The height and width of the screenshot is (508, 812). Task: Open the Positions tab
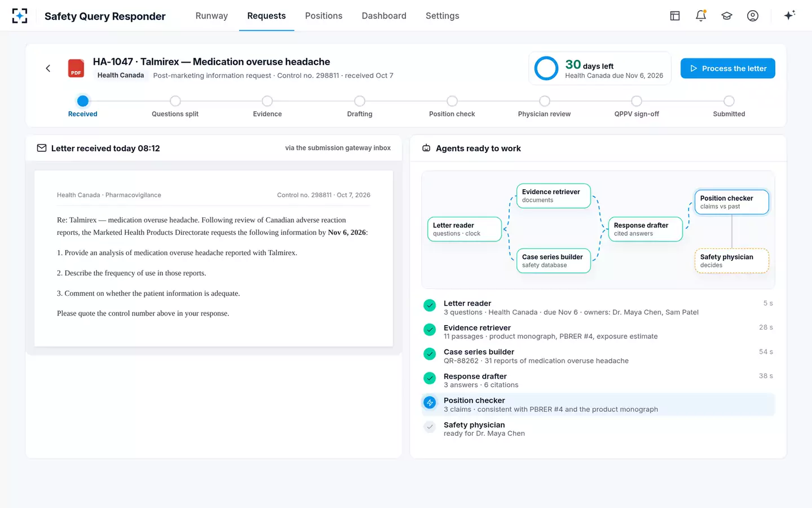coord(324,16)
